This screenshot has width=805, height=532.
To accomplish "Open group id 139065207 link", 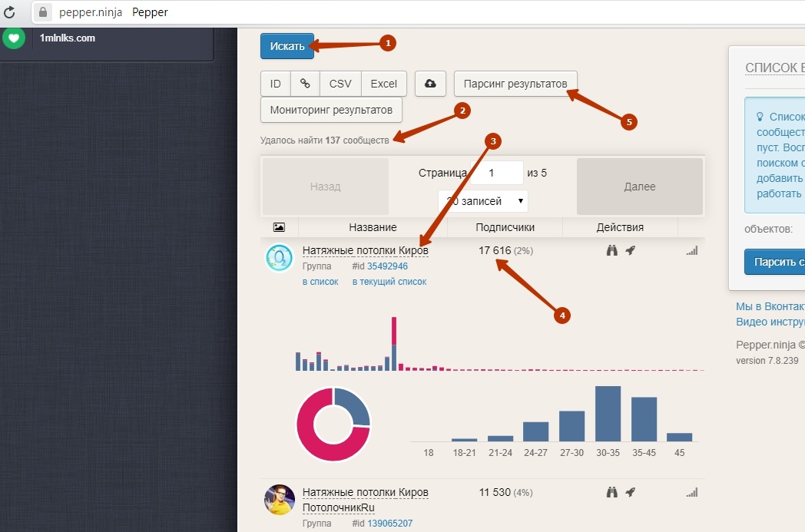I will coord(389,524).
